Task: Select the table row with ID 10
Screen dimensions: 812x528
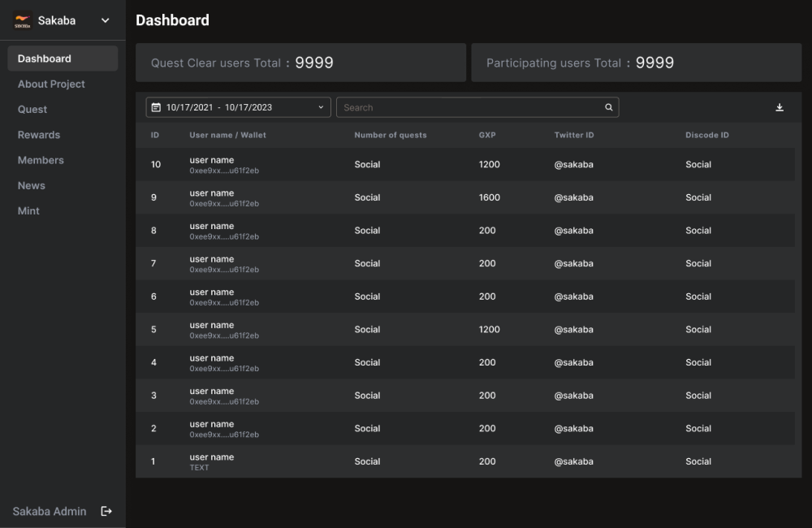Action: (465, 165)
